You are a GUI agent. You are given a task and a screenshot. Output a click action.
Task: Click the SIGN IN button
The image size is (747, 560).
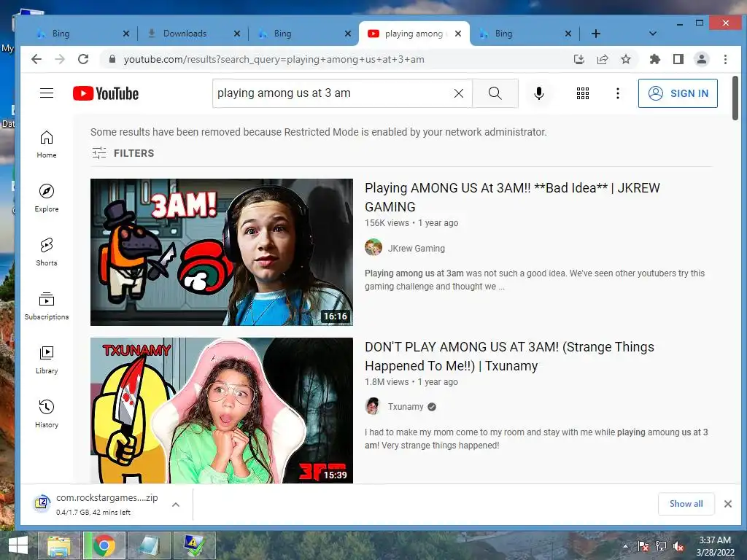[x=678, y=93]
